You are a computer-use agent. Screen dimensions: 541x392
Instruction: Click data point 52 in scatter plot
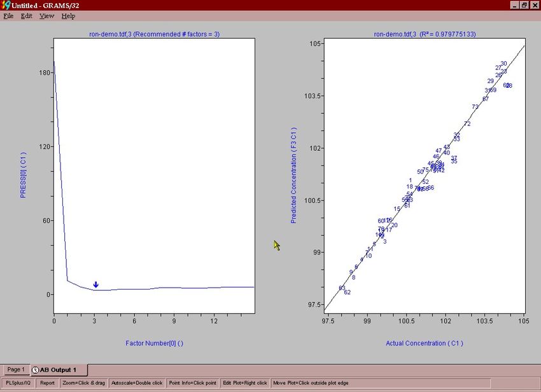425,182
